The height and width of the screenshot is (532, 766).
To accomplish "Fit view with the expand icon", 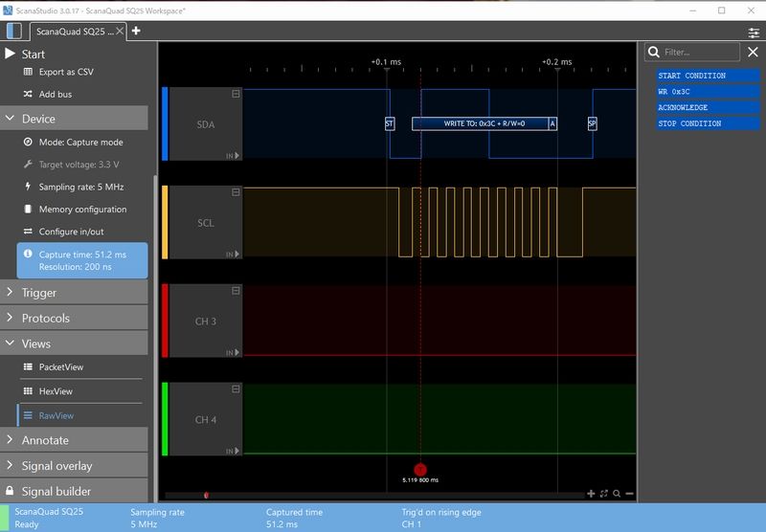I will tap(604, 494).
